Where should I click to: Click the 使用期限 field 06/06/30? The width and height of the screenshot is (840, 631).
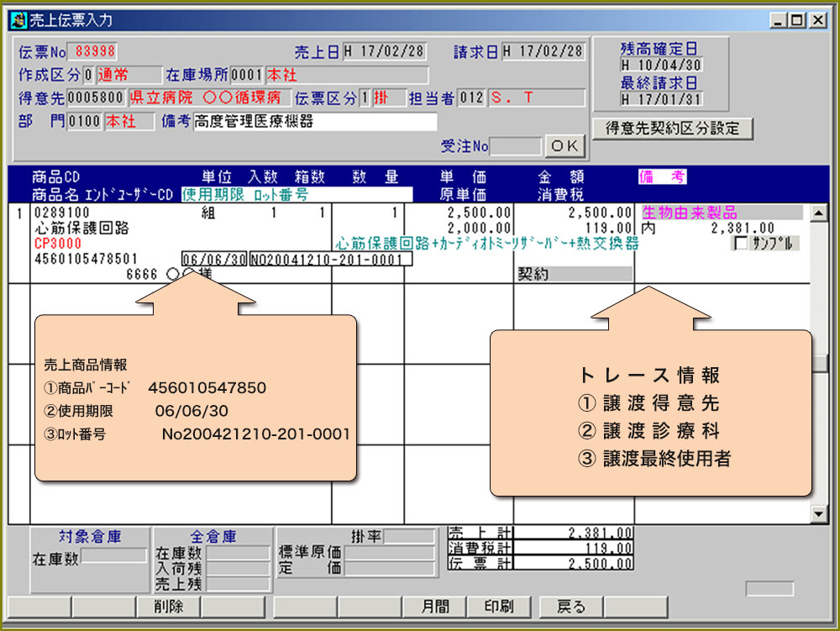click(x=213, y=259)
